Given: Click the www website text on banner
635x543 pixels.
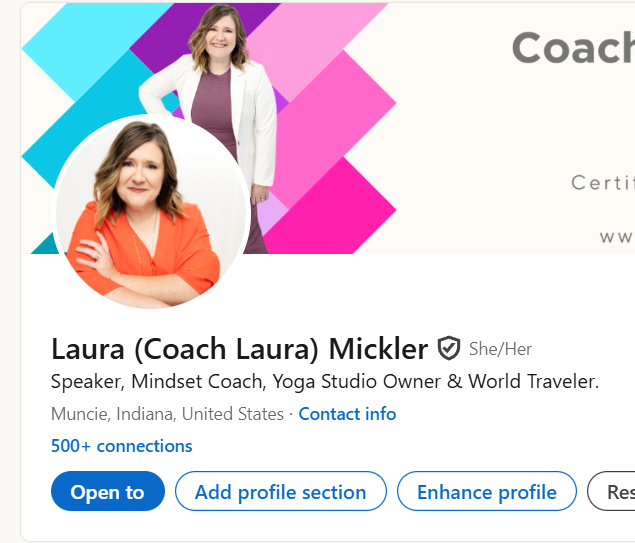Looking at the screenshot, I should [617, 236].
